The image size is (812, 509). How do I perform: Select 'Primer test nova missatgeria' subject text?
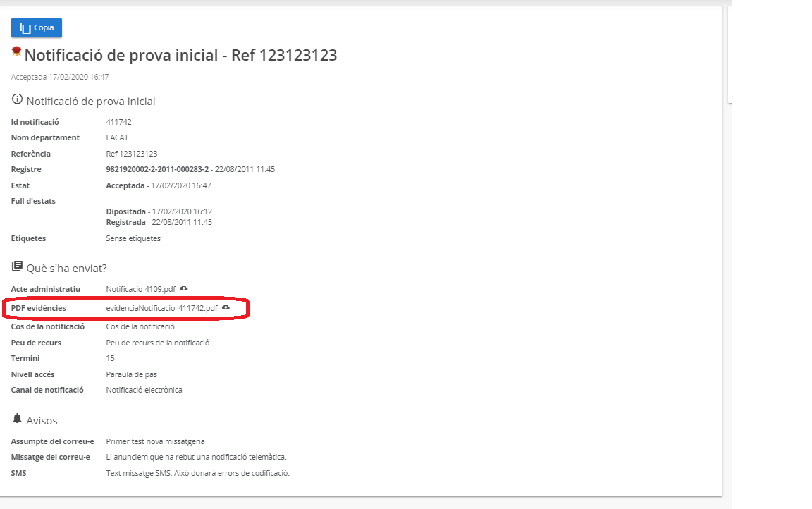(155, 442)
